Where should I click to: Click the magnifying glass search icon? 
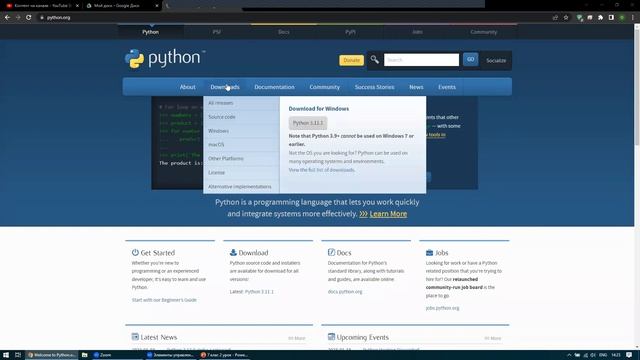point(374,60)
